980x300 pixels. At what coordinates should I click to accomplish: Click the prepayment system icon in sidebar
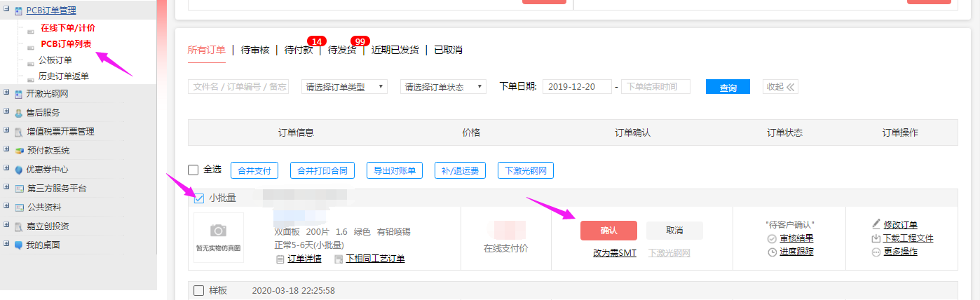pos(19,151)
